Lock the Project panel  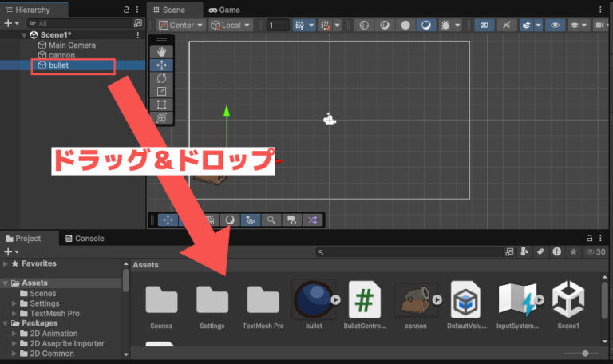[590, 238]
